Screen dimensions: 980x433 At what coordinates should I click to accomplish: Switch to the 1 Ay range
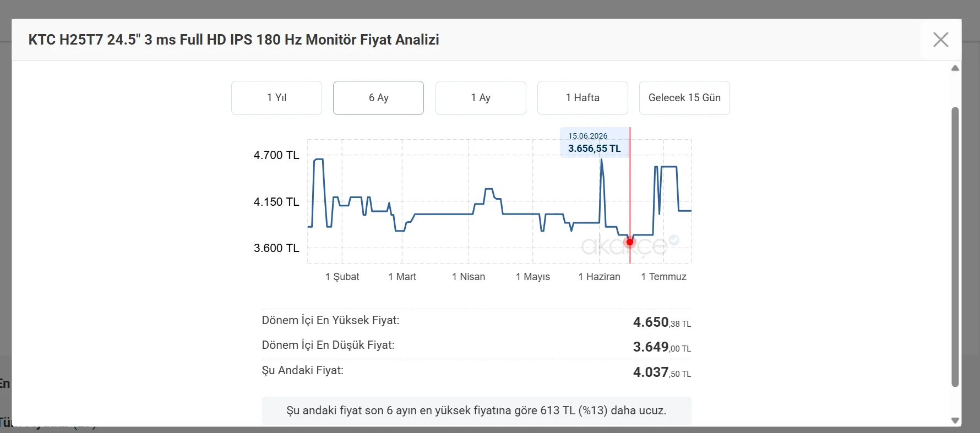pos(481,98)
